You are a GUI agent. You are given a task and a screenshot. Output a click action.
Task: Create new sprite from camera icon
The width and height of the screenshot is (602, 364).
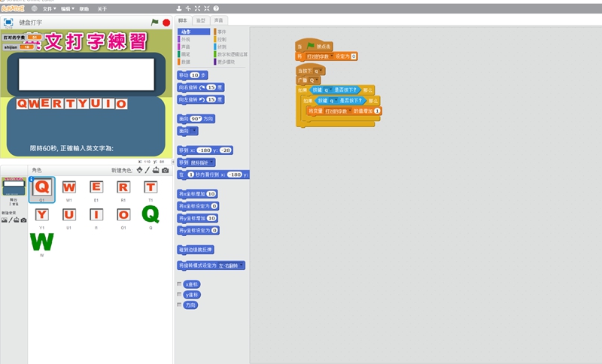point(166,170)
